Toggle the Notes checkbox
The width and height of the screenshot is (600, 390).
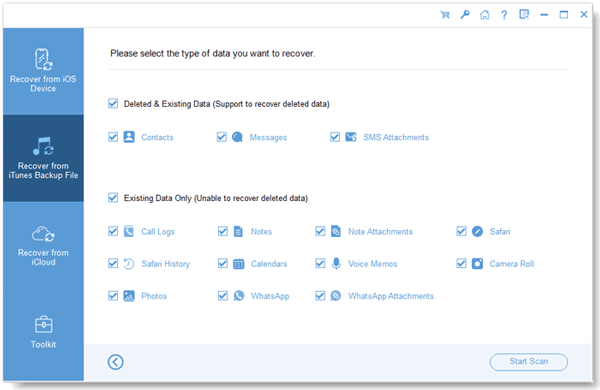pyautogui.click(x=223, y=231)
